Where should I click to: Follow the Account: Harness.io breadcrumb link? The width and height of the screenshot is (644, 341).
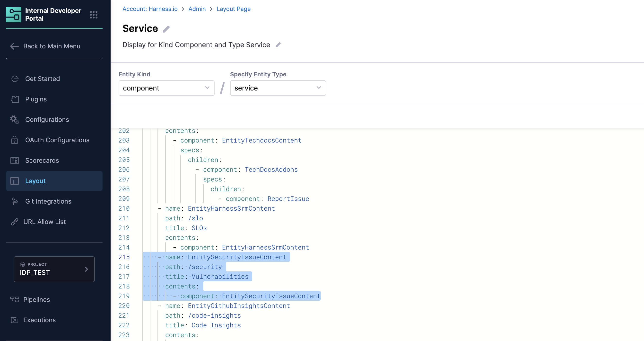150,9
